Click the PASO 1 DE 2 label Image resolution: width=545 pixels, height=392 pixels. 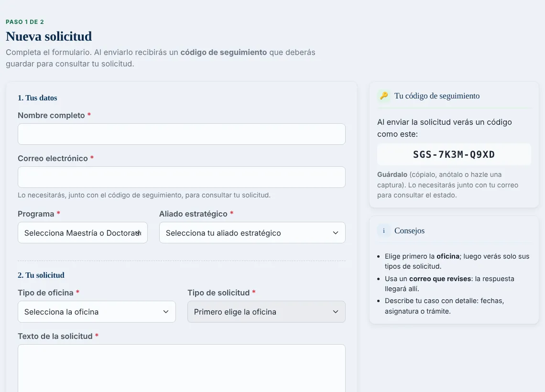[x=25, y=22]
